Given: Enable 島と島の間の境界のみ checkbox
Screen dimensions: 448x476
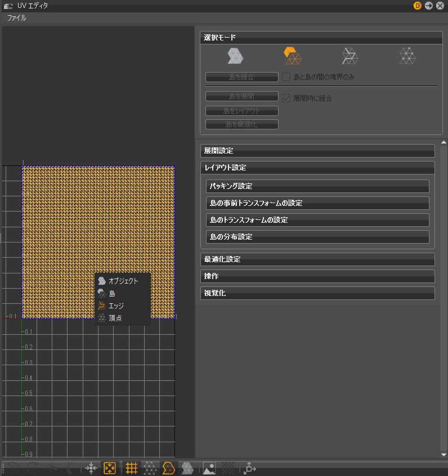Looking at the screenshot, I should coord(286,77).
